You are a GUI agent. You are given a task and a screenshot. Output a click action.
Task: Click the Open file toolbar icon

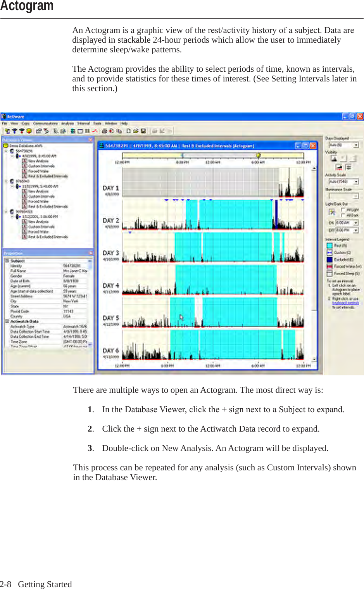click(x=135, y=131)
